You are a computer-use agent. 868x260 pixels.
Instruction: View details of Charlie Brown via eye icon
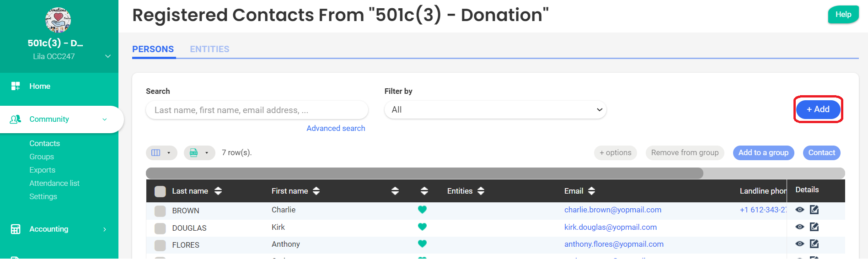799,210
